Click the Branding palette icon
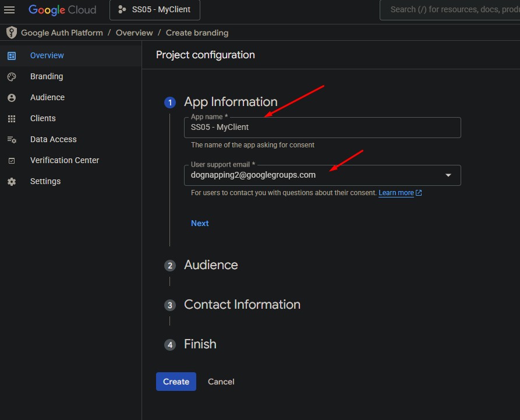 pos(12,76)
